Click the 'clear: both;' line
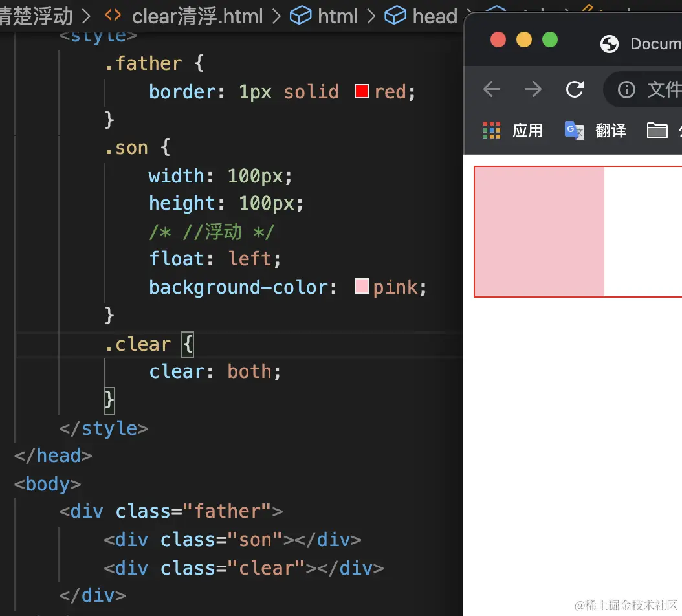Viewport: 682px width, 616px height. pyautogui.click(x=215, y=371)
